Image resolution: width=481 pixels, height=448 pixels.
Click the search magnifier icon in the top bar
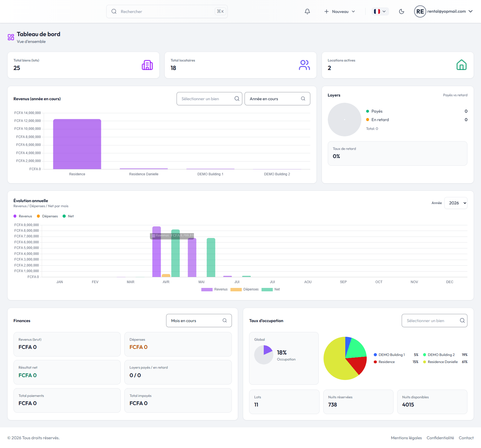[114, 12]
